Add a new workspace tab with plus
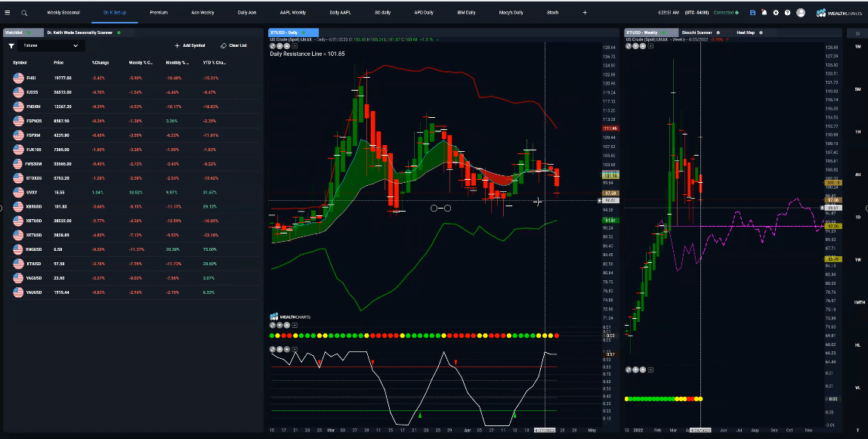This screenshot has height=439, width=868. coord(585,12)
